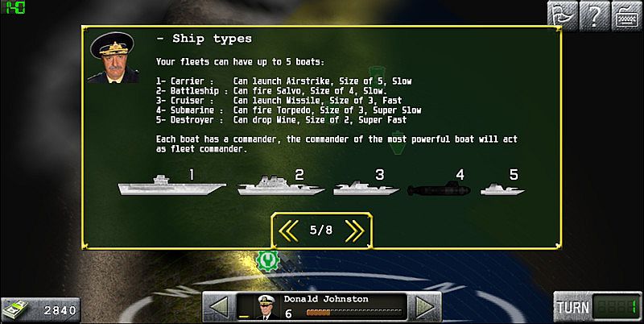Select the carrier ship image numbered 1

[171, 185]
